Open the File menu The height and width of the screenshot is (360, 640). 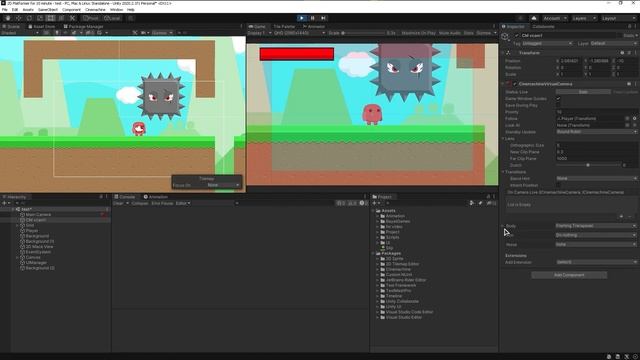pos(5,9)
